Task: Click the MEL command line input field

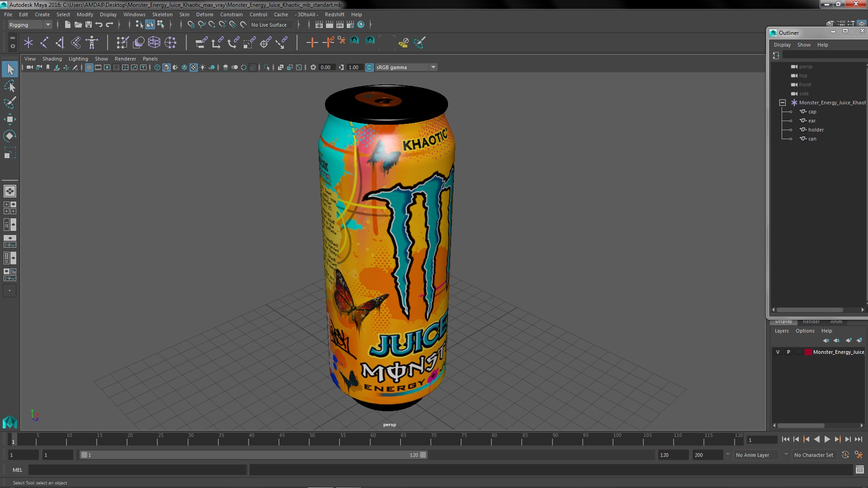Action: 137,470
